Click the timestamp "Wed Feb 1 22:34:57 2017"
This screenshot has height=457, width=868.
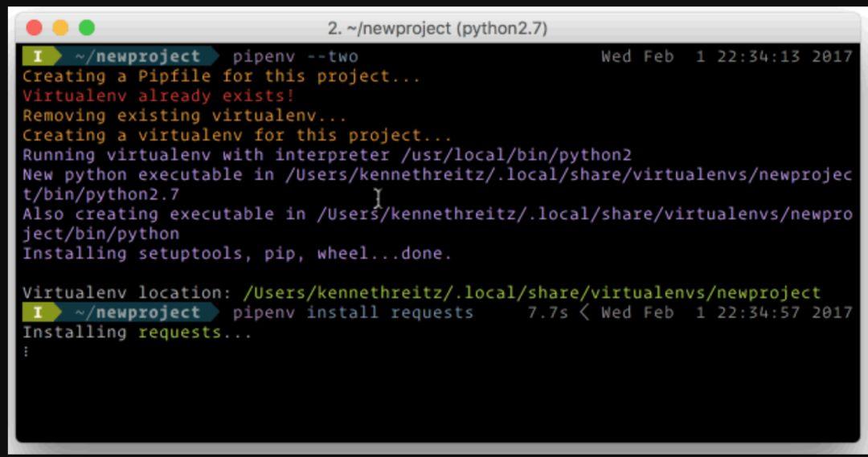(727, 312)
